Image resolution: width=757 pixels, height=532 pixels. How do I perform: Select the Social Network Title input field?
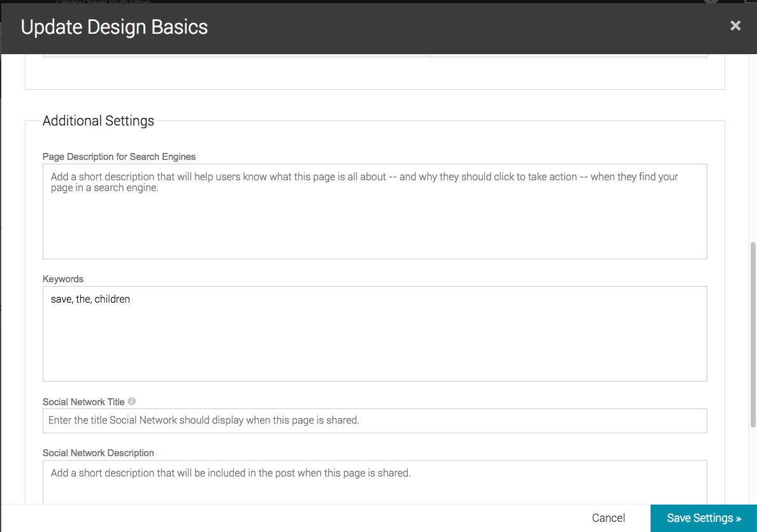click(x=375, y=421)
